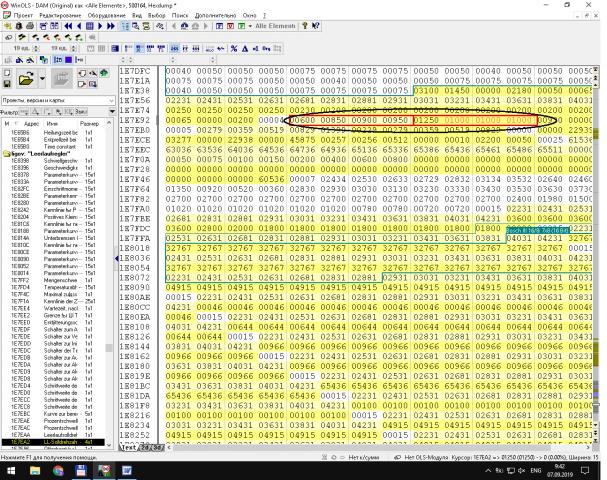This screenshot has height=480, width=607.
Task: Click hex row address 1E7FDC
Action: tap(134, 228)
